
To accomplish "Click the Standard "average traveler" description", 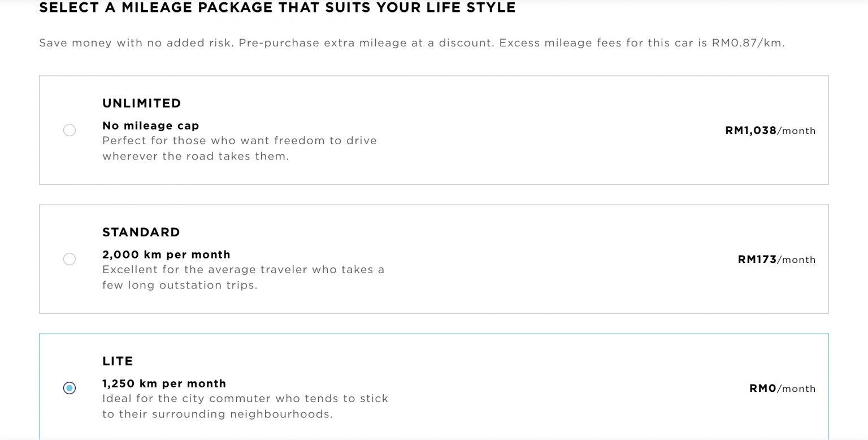I will (x=243, y=277).
